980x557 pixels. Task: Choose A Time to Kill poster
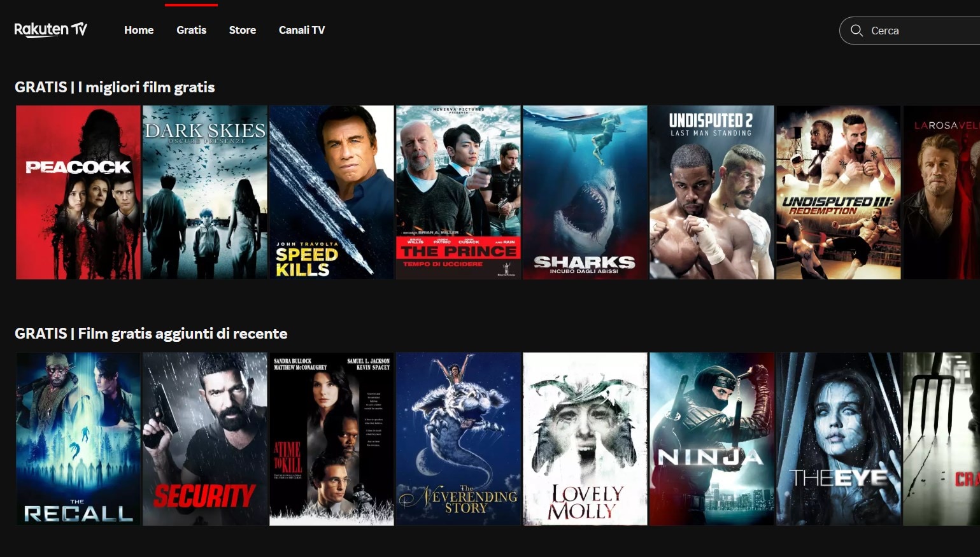pyautogui.click(x=332, y=439)
